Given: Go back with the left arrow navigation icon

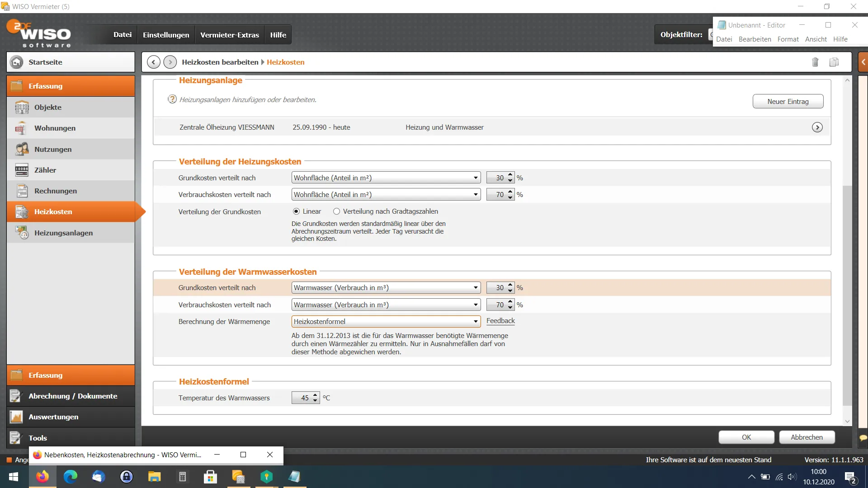Looking at the screenshot, I should (153, 62).
